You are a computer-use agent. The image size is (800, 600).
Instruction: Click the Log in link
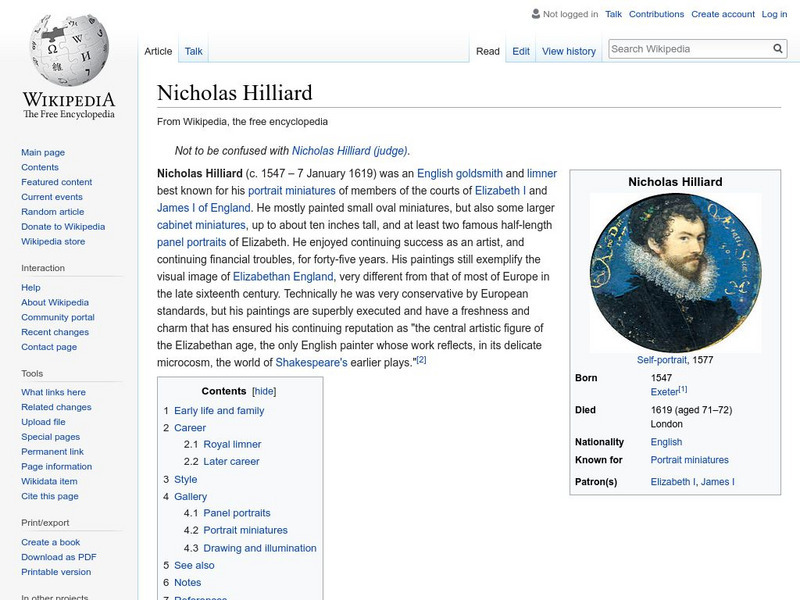tap(774, 14)
